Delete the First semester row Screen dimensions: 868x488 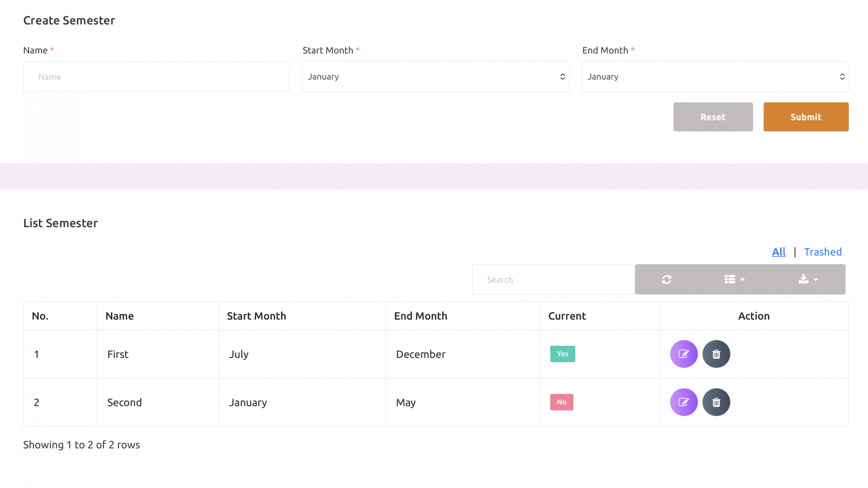tap(716, 354)
